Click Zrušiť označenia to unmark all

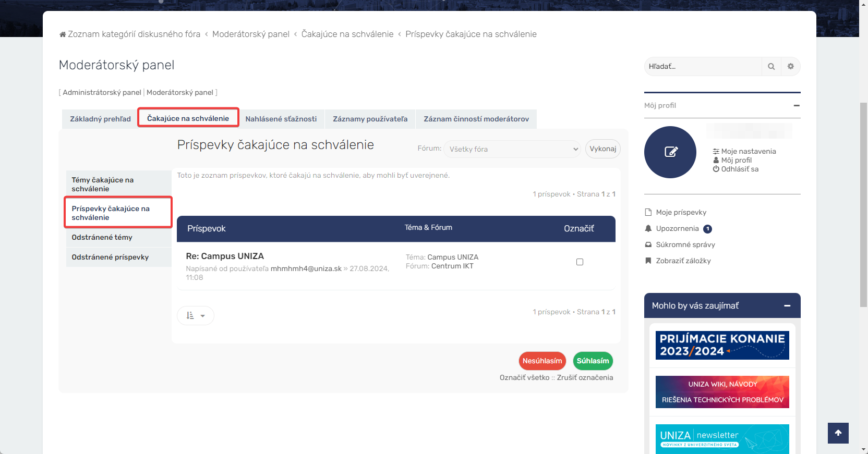[585, 377]
